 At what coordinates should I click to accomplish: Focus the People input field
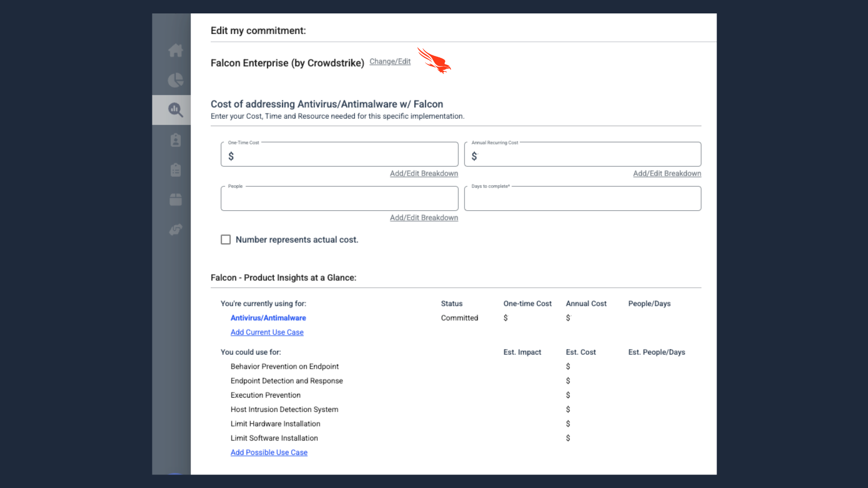(x=339, y=198)
